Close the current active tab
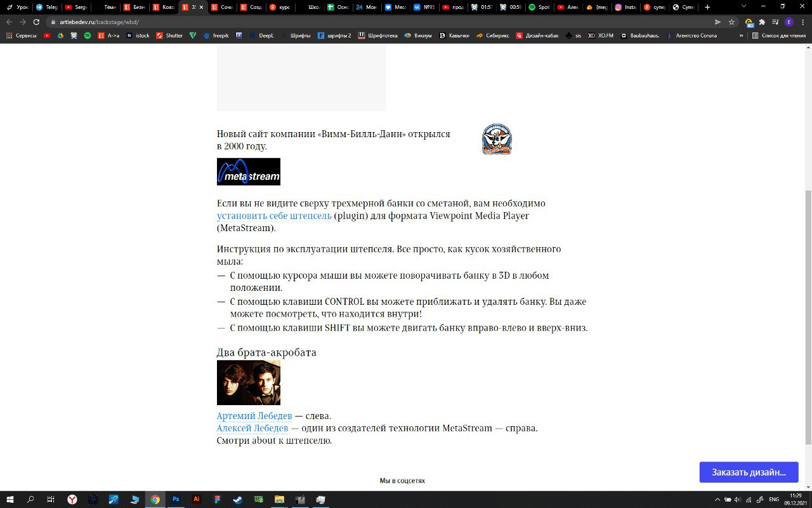Viewport: 812px width, 508px height. tap(201, 7)
